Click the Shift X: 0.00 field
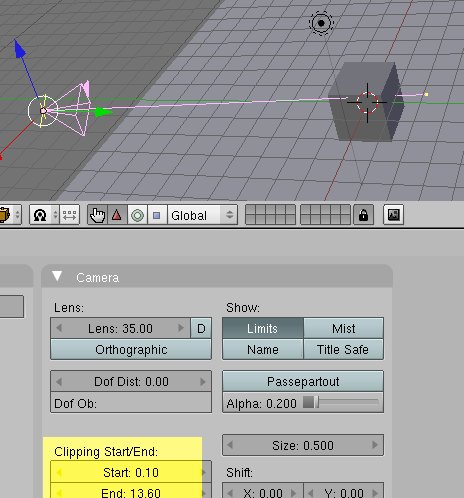This screenshot has width=464, height=498. click(263, 491)
